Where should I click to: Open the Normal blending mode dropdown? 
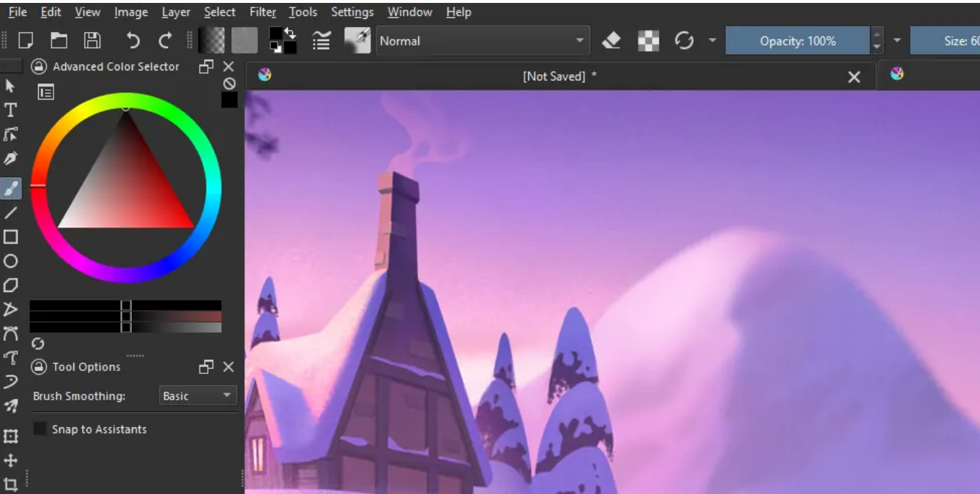[x=483, y=41]
